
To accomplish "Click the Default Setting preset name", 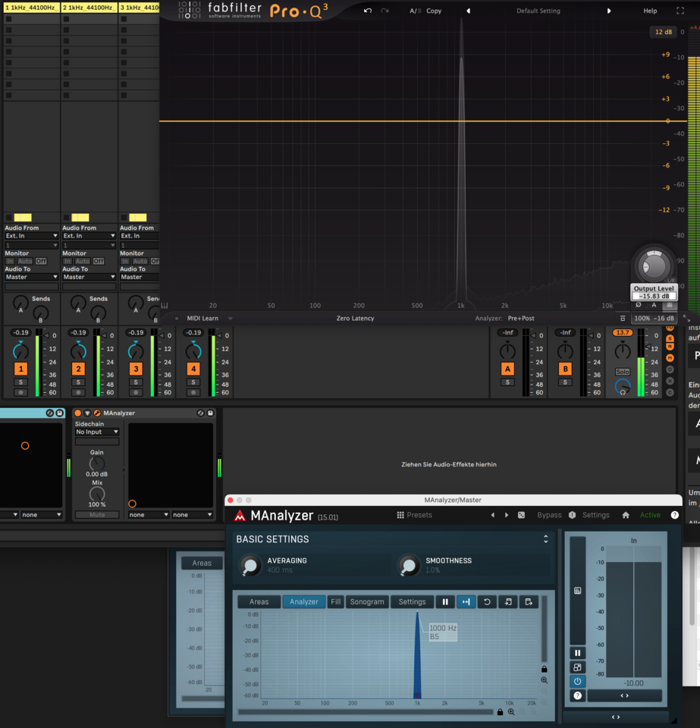I will pos(538,11).
